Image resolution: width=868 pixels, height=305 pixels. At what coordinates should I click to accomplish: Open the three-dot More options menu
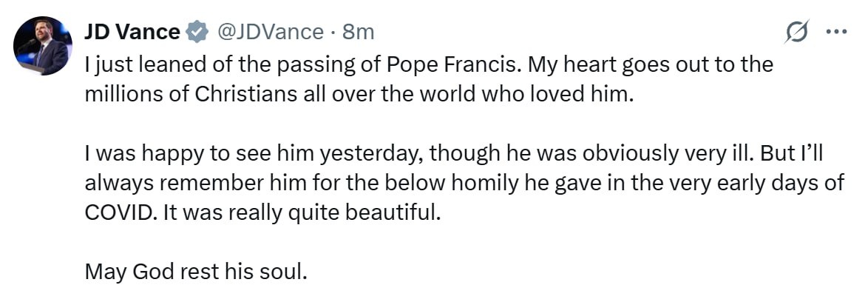[835, 33]
